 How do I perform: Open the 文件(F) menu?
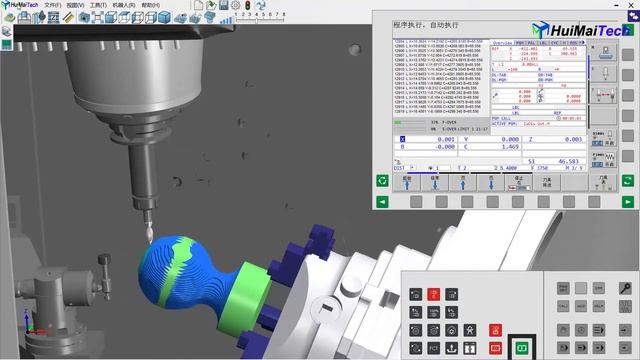pyautogui.click(x=53, y=5)
